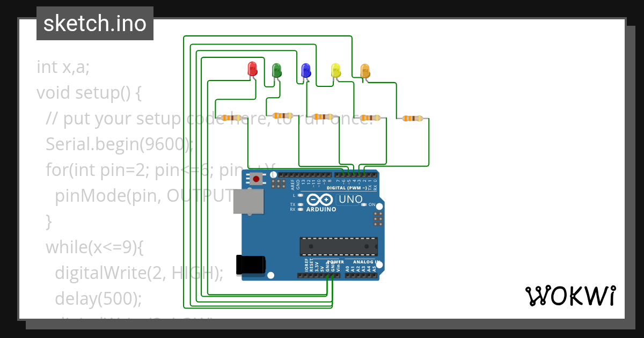Viewport: 644px width, 338px height.
Task: Open the sketch.ino tab
Action: pos(94,23)
